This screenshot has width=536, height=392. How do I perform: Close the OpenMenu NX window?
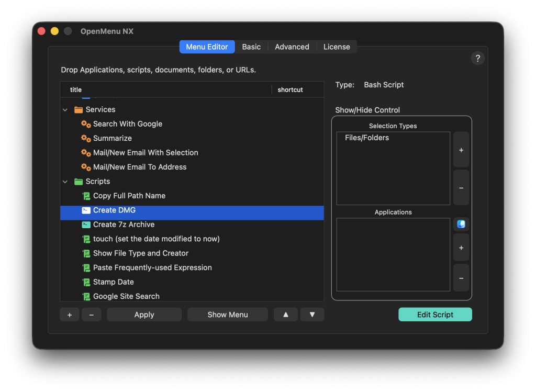point(41,31)
